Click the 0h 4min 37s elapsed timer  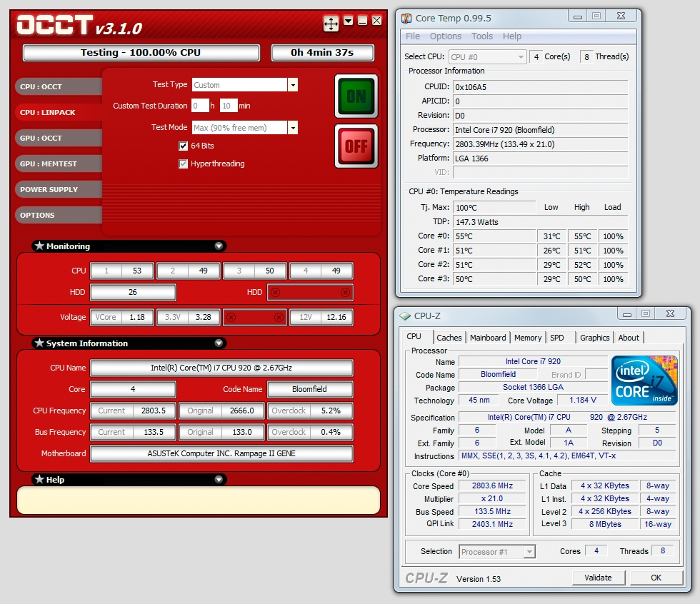pyautogui.click(x=322, y=53)
